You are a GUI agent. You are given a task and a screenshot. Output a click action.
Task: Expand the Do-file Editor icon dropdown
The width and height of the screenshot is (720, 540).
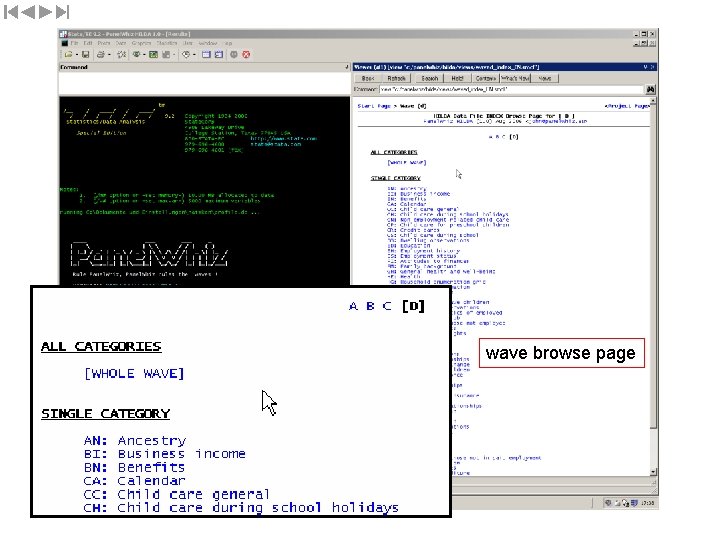point(174,55)
